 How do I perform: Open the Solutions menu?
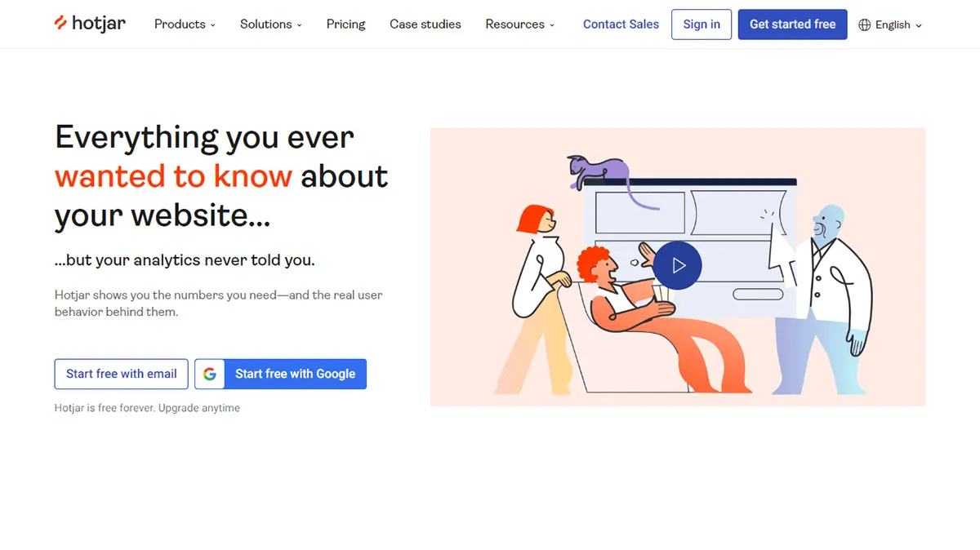[x=265, y=24]
